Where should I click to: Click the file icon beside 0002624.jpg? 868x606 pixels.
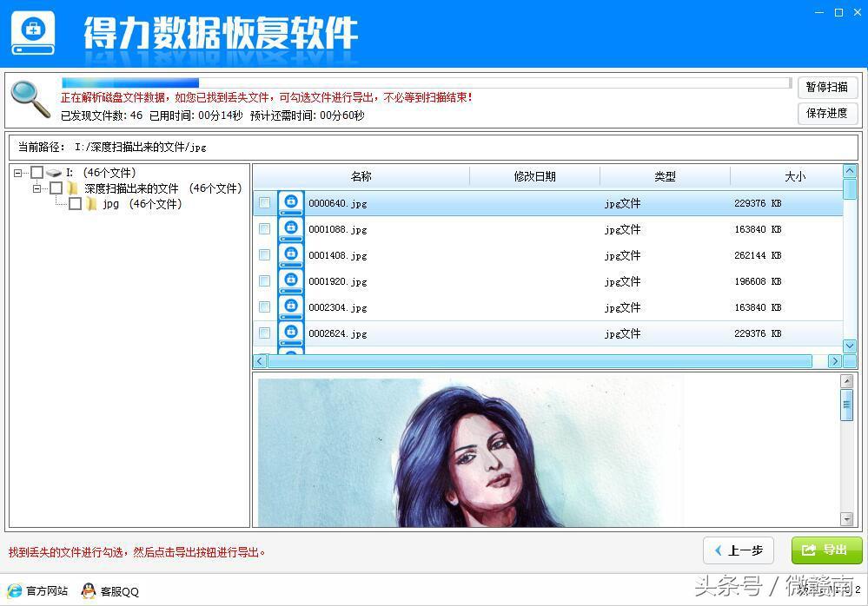pos(290,333)
